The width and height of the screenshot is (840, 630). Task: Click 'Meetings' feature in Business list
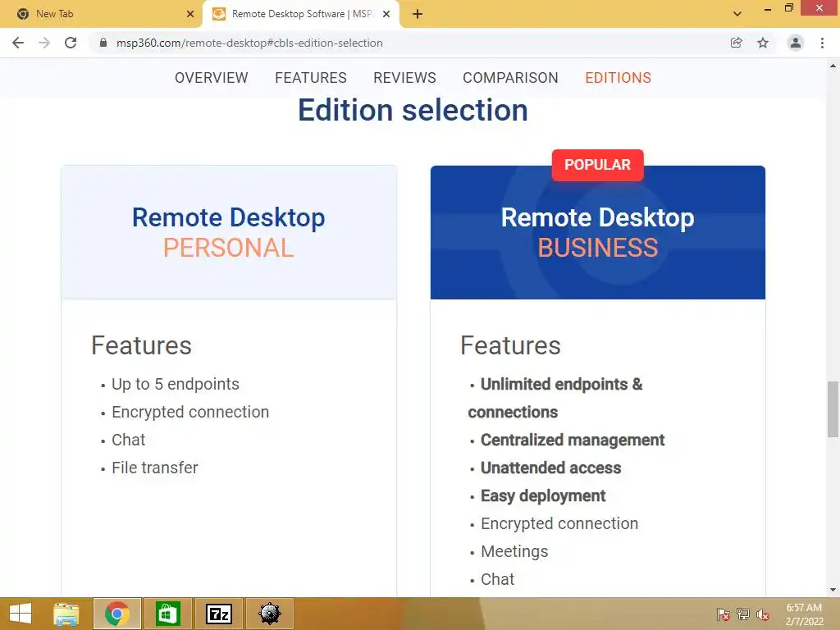tap(514, 551)
